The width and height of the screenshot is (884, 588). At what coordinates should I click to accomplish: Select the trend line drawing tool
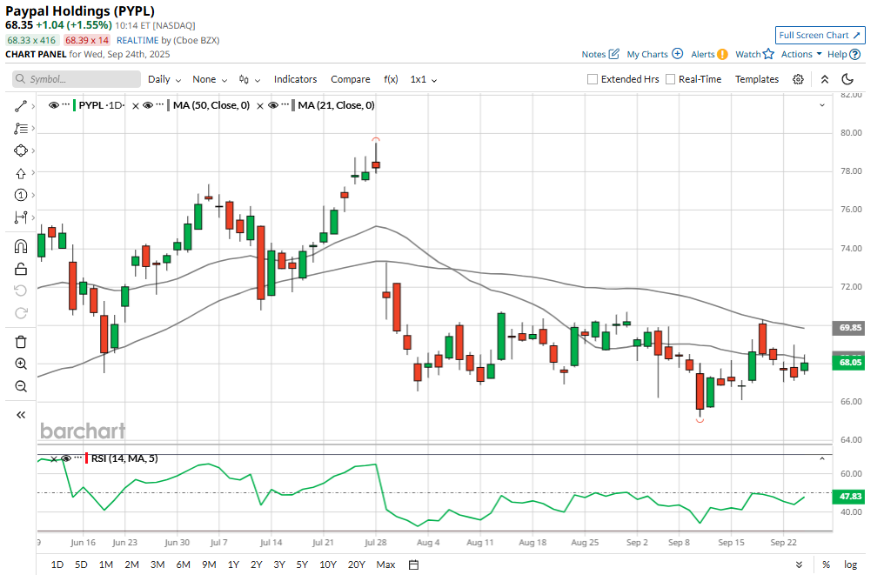[x=21, y=106]
